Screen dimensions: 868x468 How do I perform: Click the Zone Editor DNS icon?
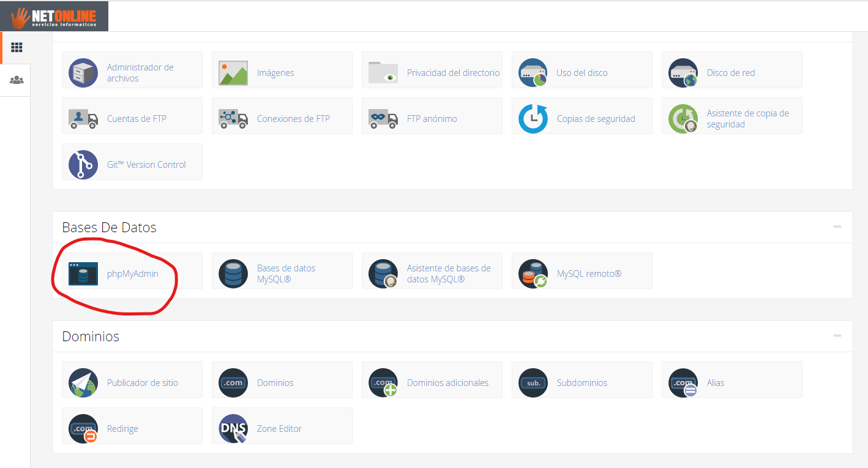coord(233,429)
